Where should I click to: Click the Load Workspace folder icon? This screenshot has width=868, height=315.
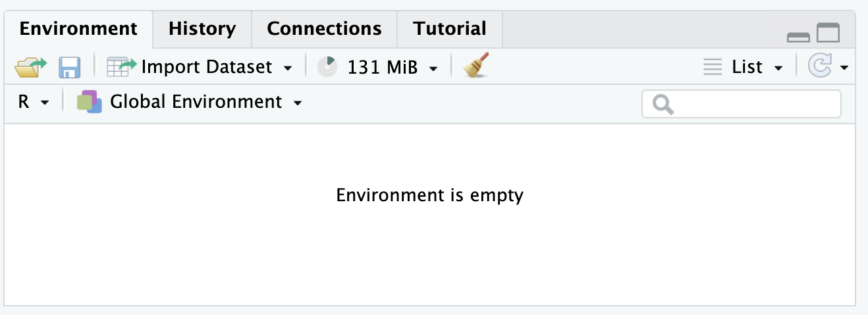(x=31, y=67)
